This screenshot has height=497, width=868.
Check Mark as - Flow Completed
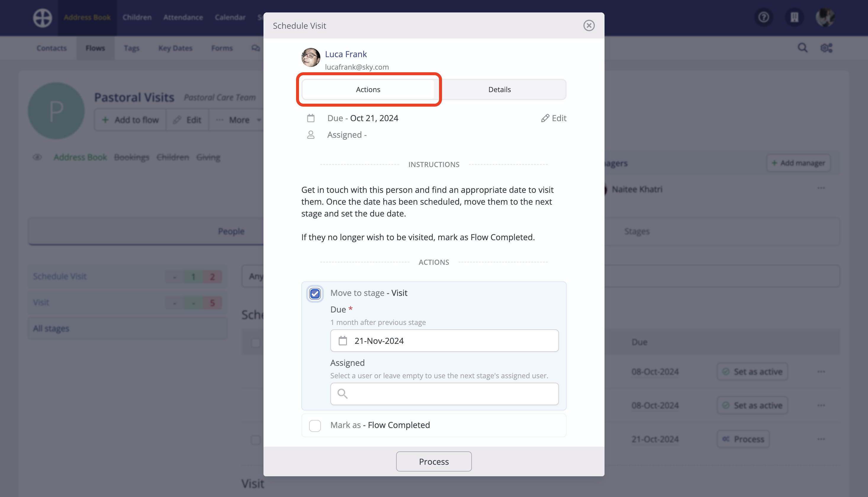click(315, 426)
